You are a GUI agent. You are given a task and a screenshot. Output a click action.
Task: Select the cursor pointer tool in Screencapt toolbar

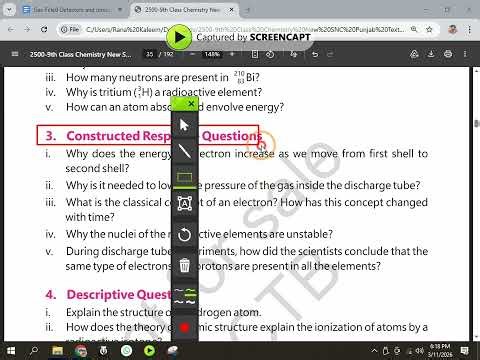(184, 125)
